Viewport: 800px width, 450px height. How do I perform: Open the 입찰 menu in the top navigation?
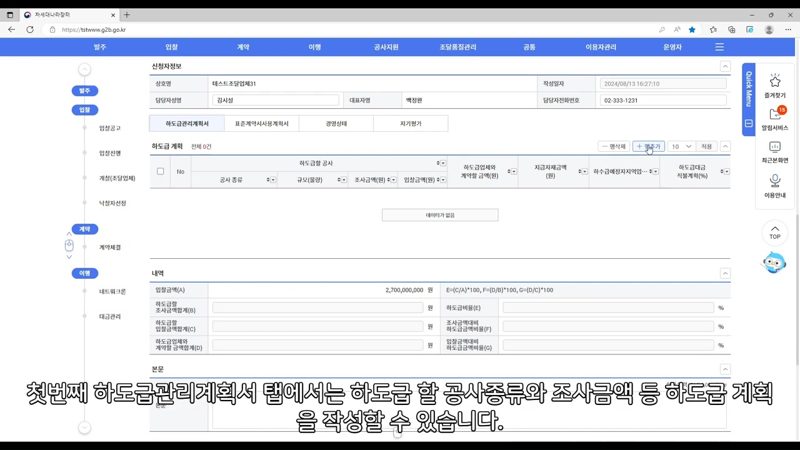pos(171,47)
